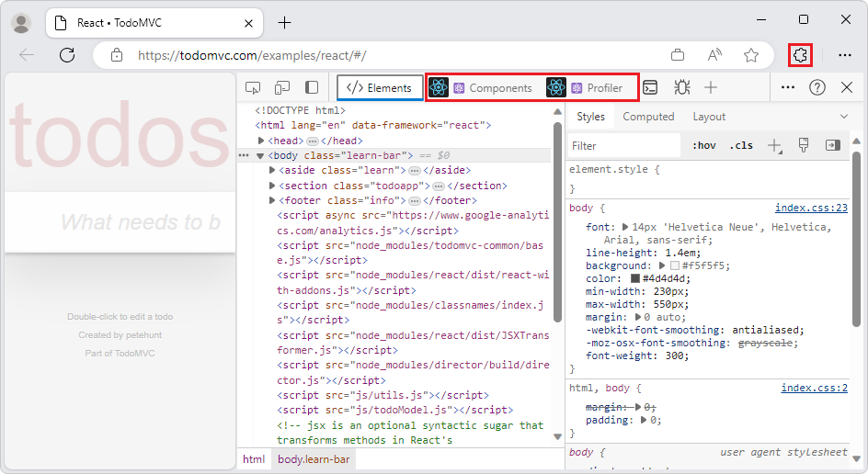
Task: Click the ellipsis beside body element row
Action: coord(244,155)
